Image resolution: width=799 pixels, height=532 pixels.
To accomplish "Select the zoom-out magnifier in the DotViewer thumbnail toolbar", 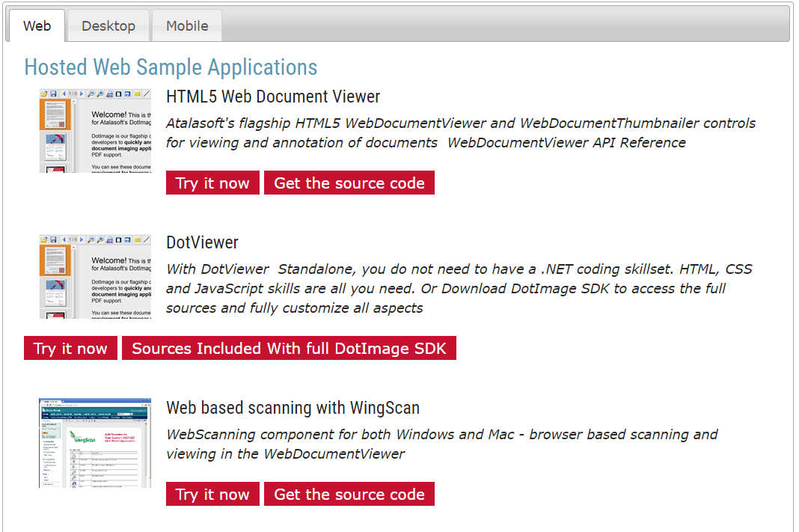I will coord(91,239).
